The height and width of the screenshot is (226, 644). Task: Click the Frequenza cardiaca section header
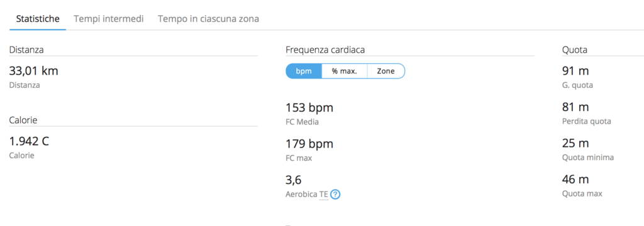click(325, 50)
